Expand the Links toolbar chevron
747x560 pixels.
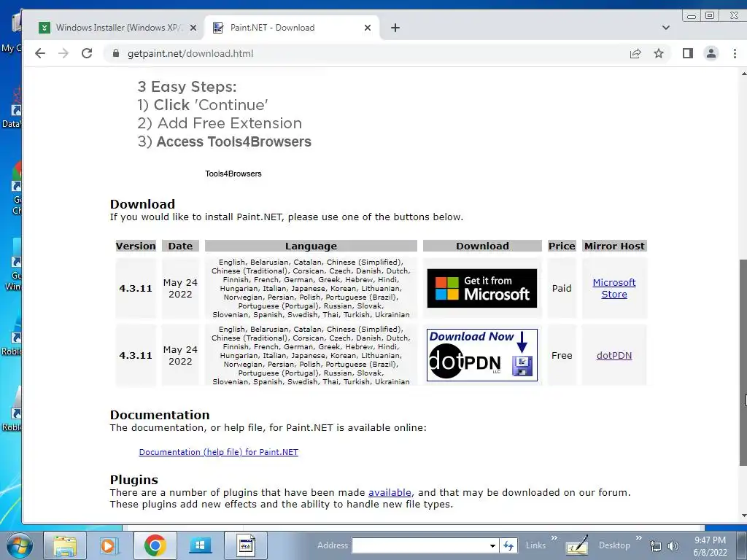point(554,538)
